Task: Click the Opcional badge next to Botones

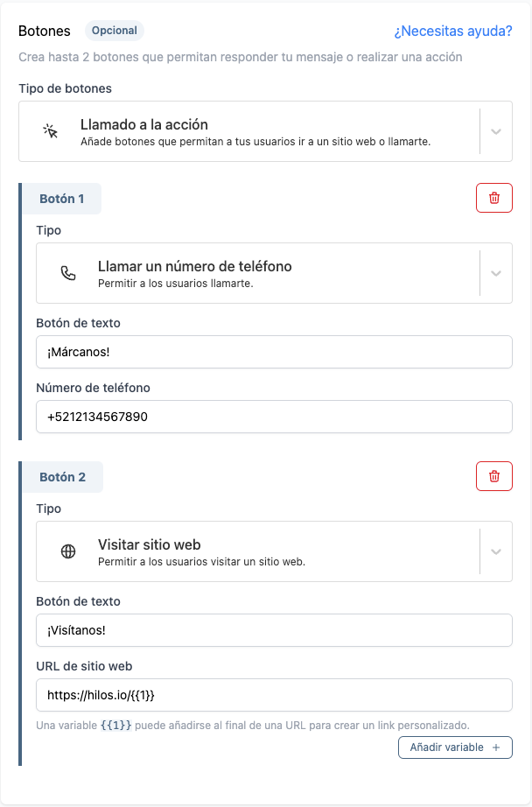Action: coord(115,31)
